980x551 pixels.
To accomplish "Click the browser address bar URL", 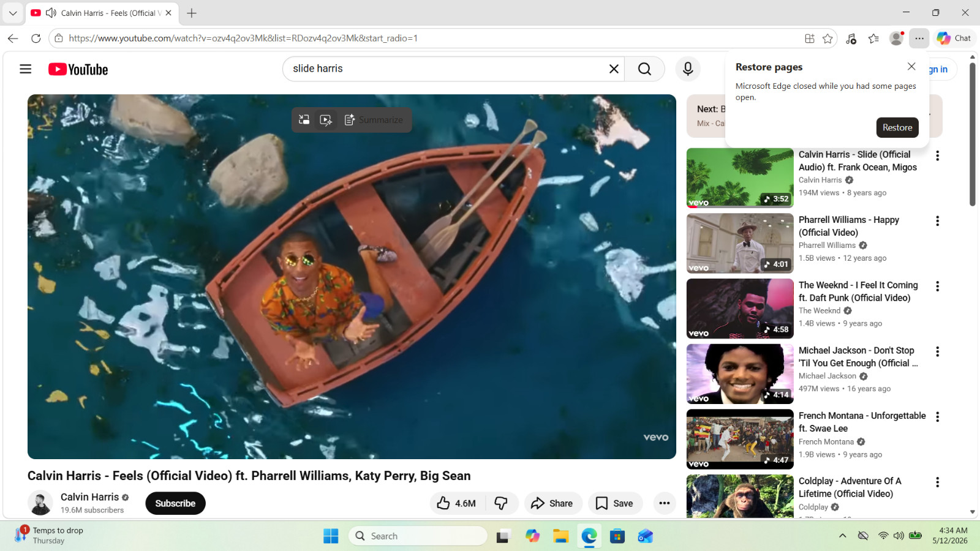I will [x=243, y=38].
